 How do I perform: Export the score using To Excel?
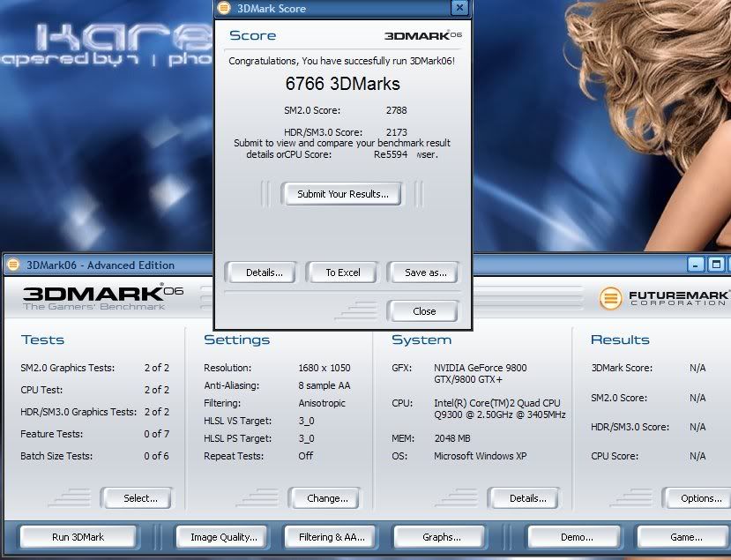click(343, 273)
